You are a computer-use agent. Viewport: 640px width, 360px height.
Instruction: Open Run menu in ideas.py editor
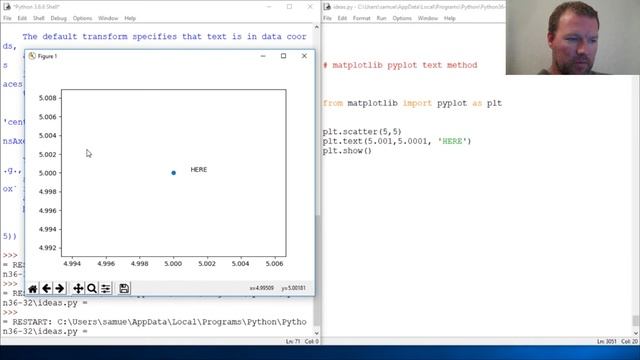381,18
